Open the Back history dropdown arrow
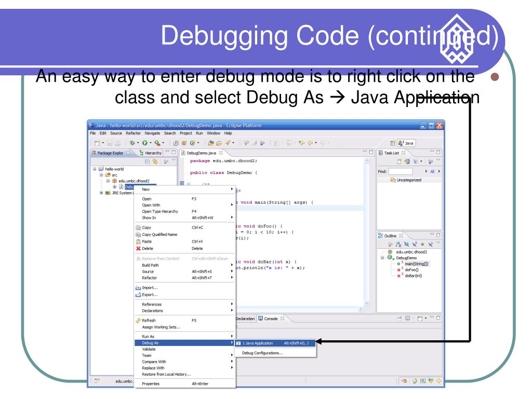This screenshot has height=399, width=532. [x=316, y=143]
